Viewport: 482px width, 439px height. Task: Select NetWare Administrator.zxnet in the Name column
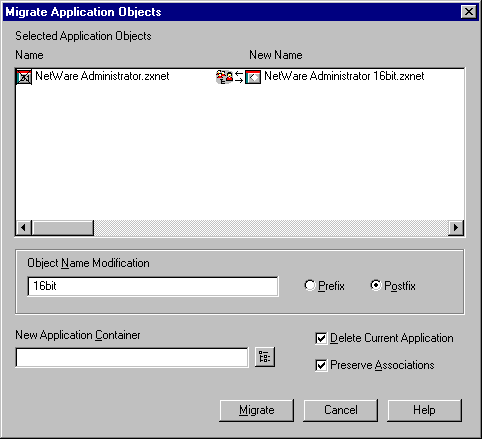pyautogui.click(x=102, y=76)
